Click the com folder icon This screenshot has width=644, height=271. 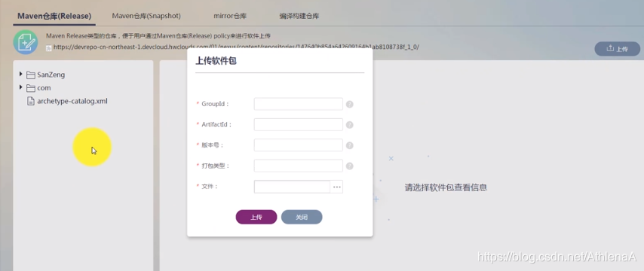tap(31, 88)
